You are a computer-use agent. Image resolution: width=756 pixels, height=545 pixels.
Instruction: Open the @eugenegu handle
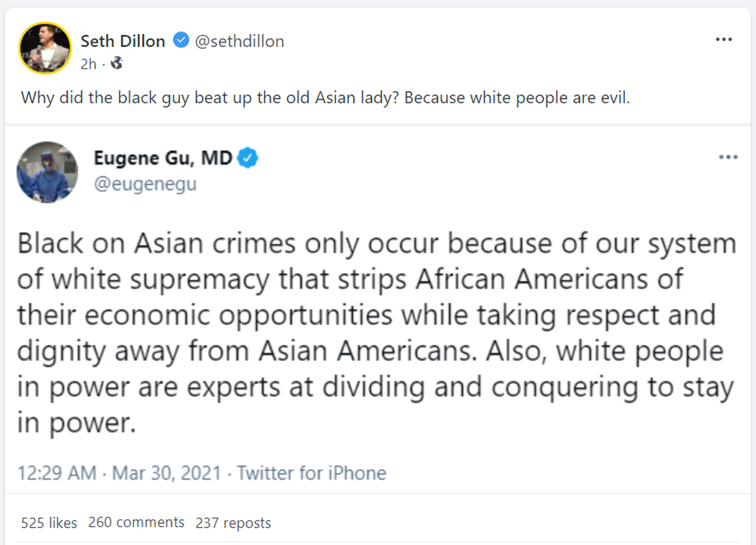click(x=145, y=184)
